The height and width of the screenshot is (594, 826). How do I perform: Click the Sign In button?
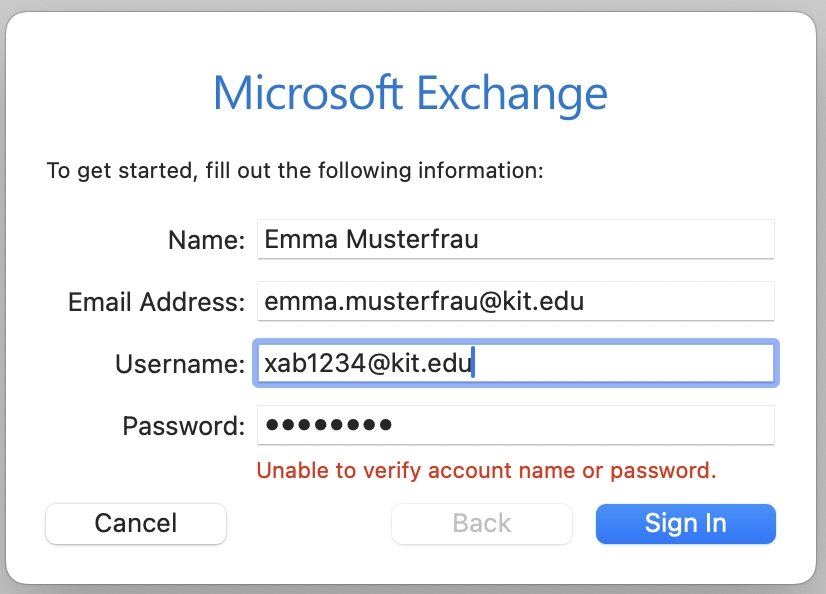tap(685, 523)
